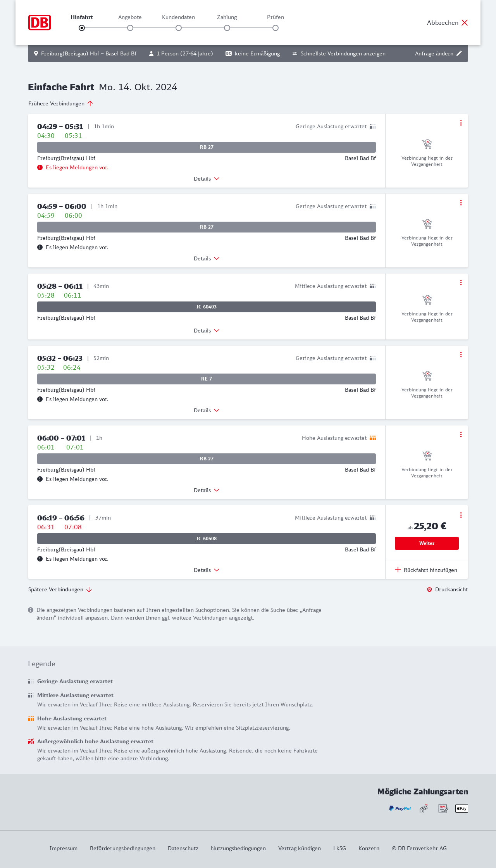Click the DB logo

click(40, 22)
